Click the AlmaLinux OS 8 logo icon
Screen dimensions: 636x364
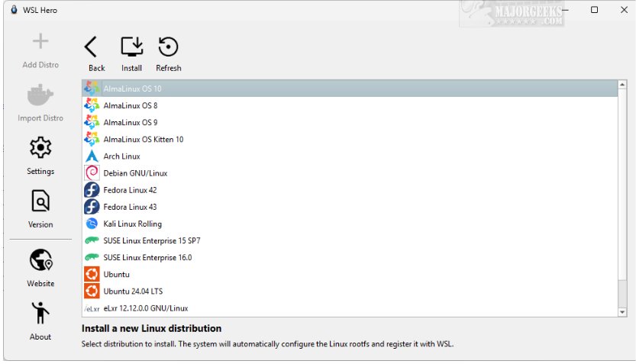pos(92,105)
